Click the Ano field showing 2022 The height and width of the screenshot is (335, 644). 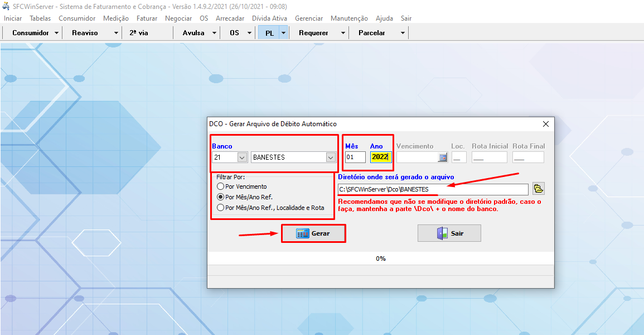(380, 157)
